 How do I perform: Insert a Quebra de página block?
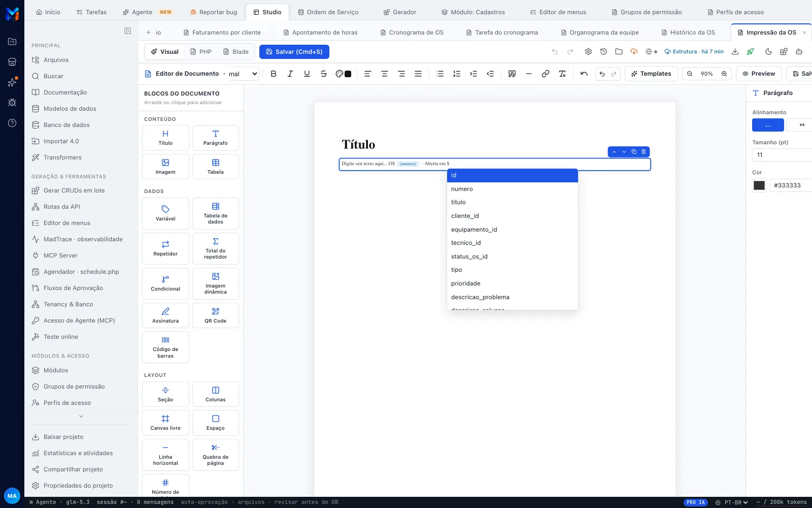click(x=216, y=455)
